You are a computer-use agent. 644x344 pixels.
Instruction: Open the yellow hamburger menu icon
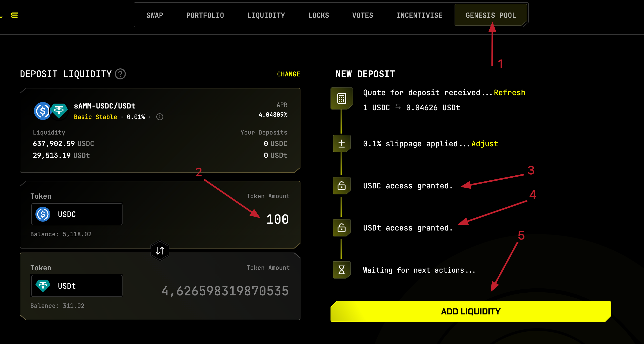[x=14, y=15]
